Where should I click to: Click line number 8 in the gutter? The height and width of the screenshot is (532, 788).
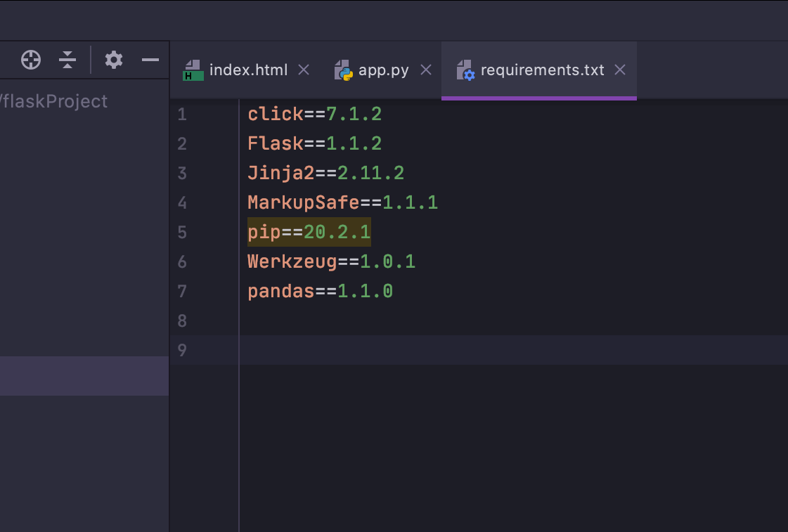tap(182, 320)
